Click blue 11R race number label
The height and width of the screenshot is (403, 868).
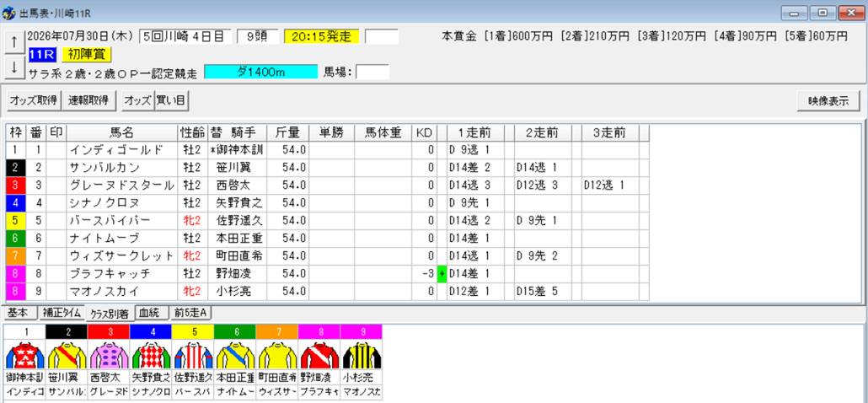pos(43,54)
